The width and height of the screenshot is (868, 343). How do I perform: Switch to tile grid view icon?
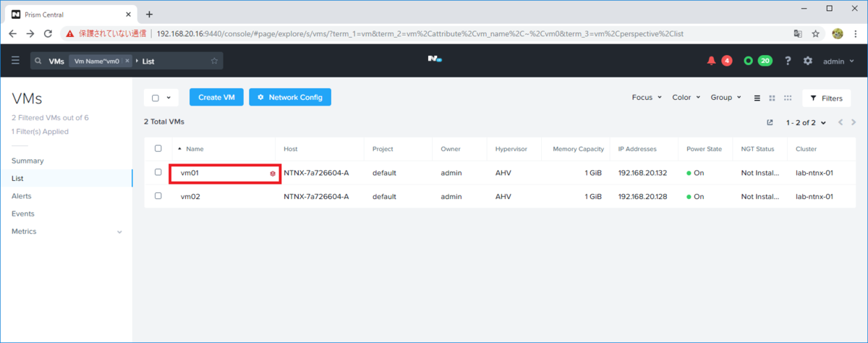[773, 98]
